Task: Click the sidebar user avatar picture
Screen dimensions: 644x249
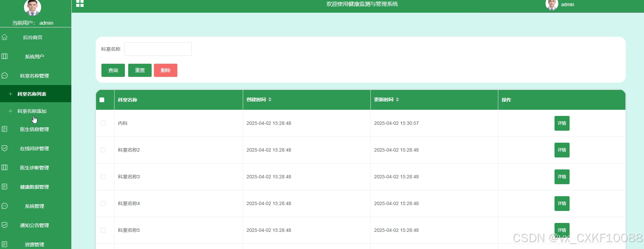Action: tap(33, 7)
